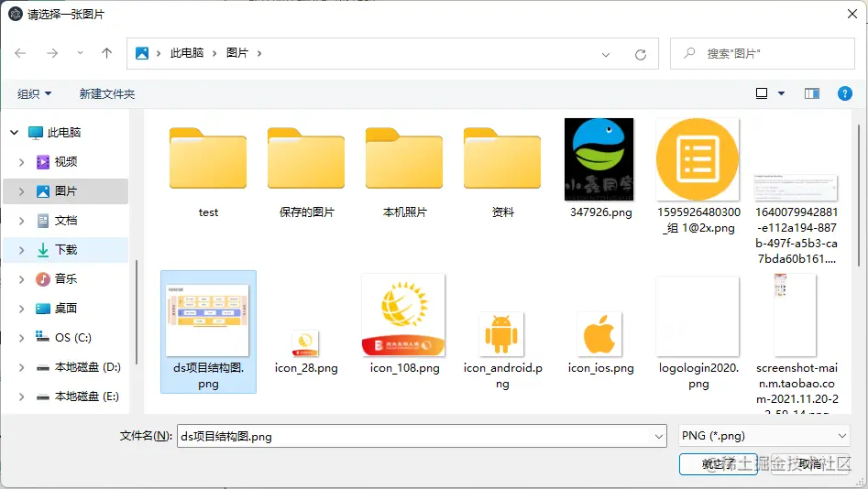Select 此电脑 in the address breadcrumb
This screenshot has height=489, width=868.
tap(187, 53)
